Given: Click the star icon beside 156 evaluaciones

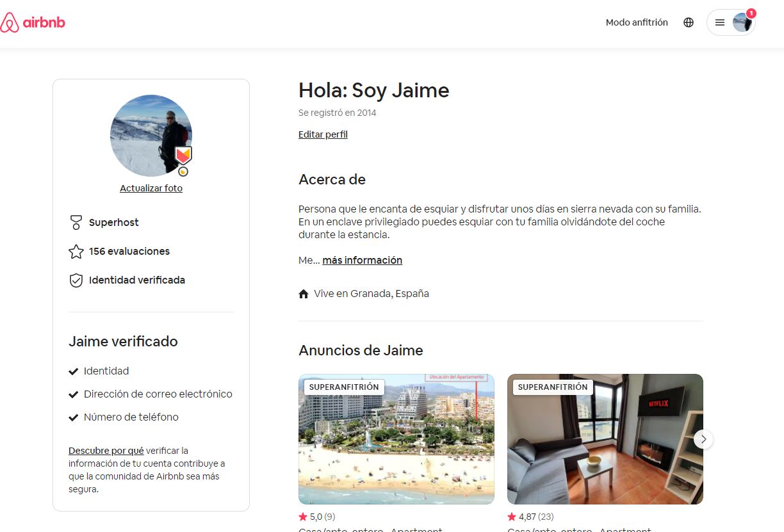Looking at the screenshot, I should tap(76, 252).
